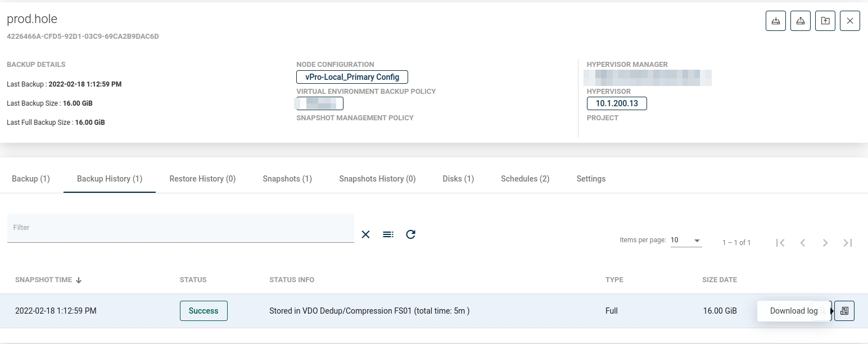Viewport: 868px width, 344px height.
Task: Click the restore icon with upward arrow
Action: pos(800,21)
